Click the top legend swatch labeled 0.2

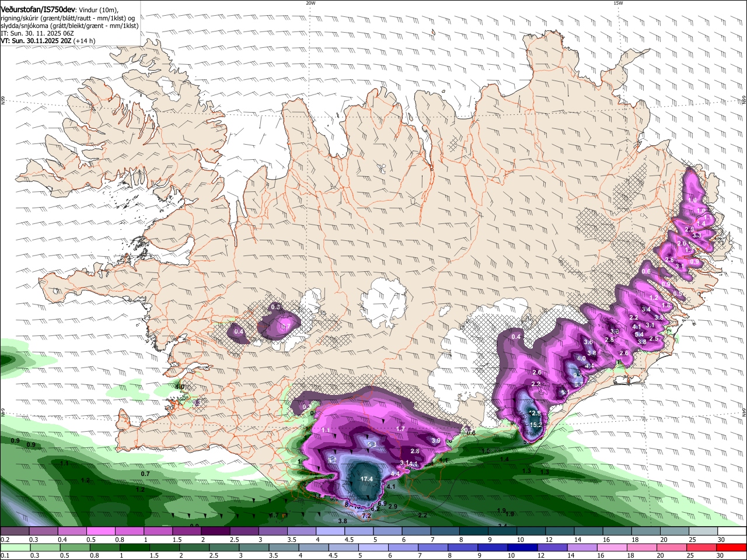(x=15, y=531)
